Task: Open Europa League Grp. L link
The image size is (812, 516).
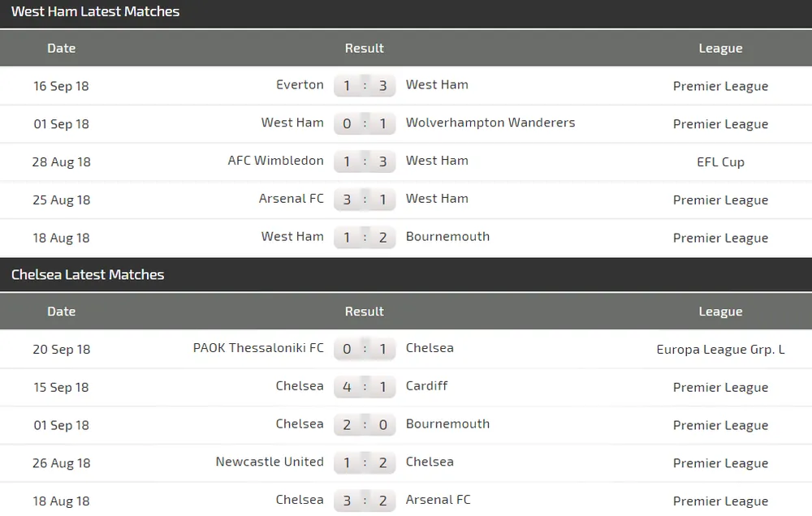Action: click(x=720, y=350)
